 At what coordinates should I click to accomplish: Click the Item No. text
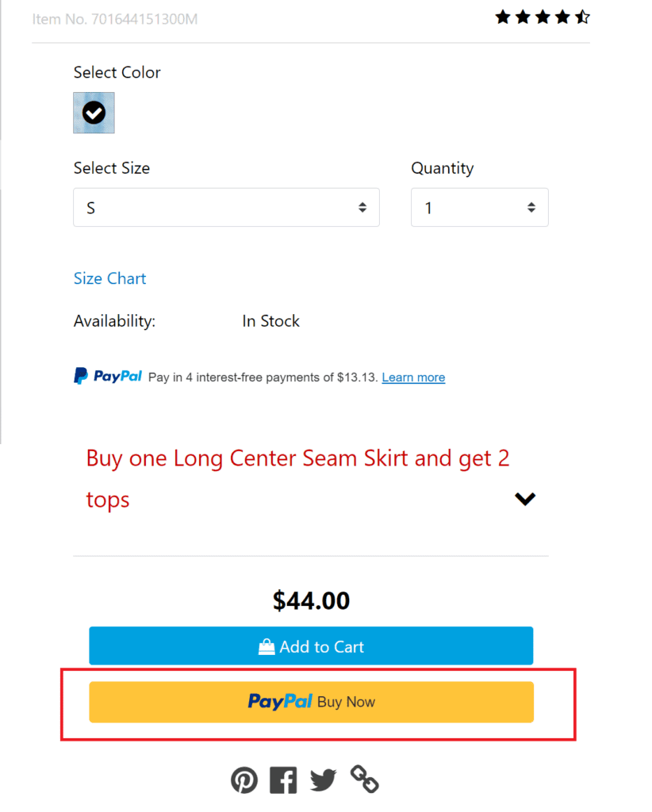click(x=115, y=18)
